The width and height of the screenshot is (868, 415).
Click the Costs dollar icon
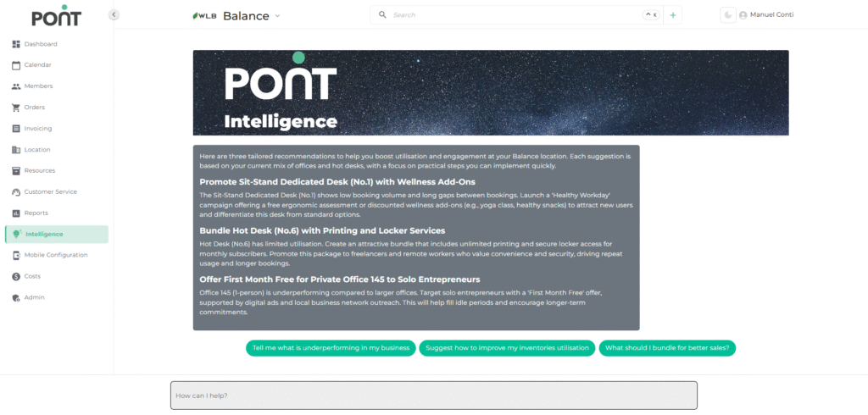click(16, 276)
